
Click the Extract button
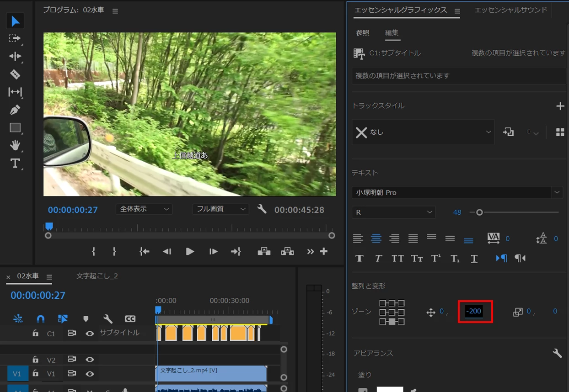(287, 251)
